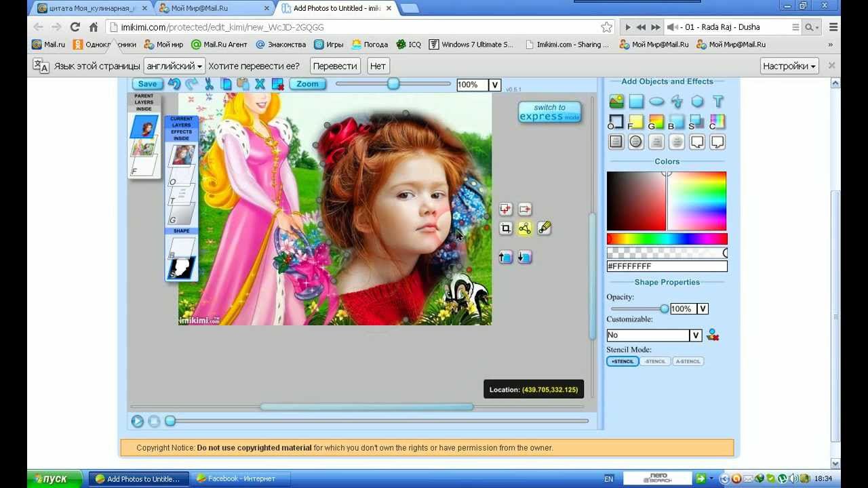Open the Mail.ru bookmark
This screenshot has height=488, width=868.
pos(48,45)
